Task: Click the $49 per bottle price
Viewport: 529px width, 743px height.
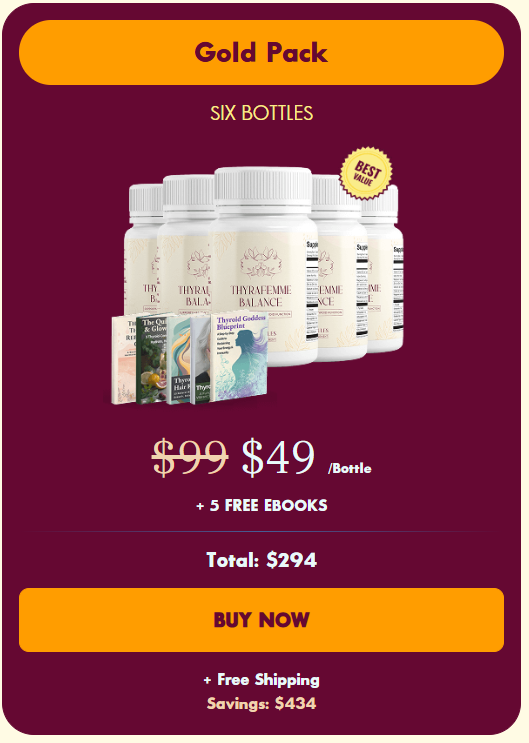Action: [278, 457]
